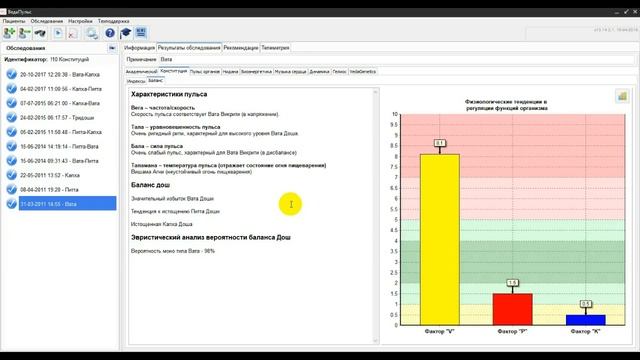Select the VedaGenetics sub-tab

tap(363, 72)
